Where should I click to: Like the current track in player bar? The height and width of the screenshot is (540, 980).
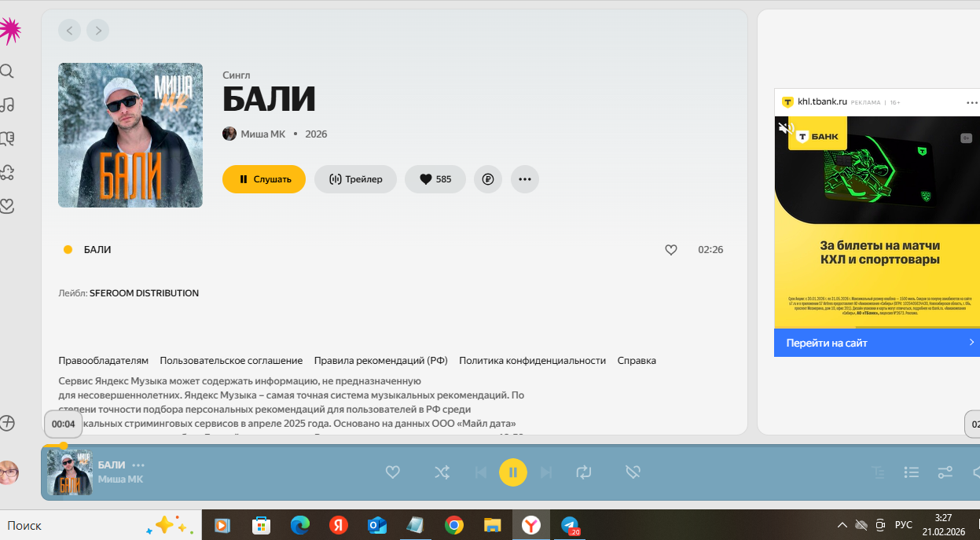click(393, 472)
